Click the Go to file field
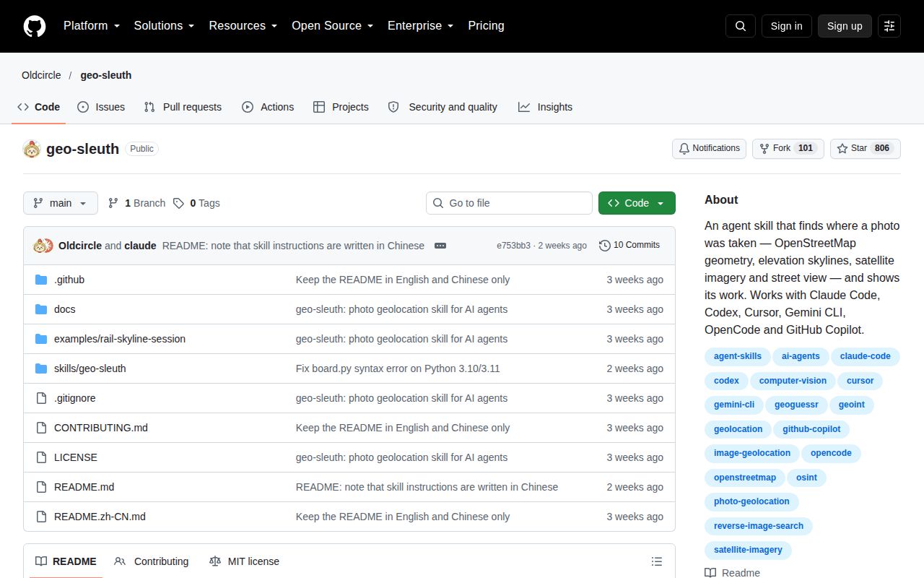The height and width of the screenshot is (578, 924). [x=509, y=203]
